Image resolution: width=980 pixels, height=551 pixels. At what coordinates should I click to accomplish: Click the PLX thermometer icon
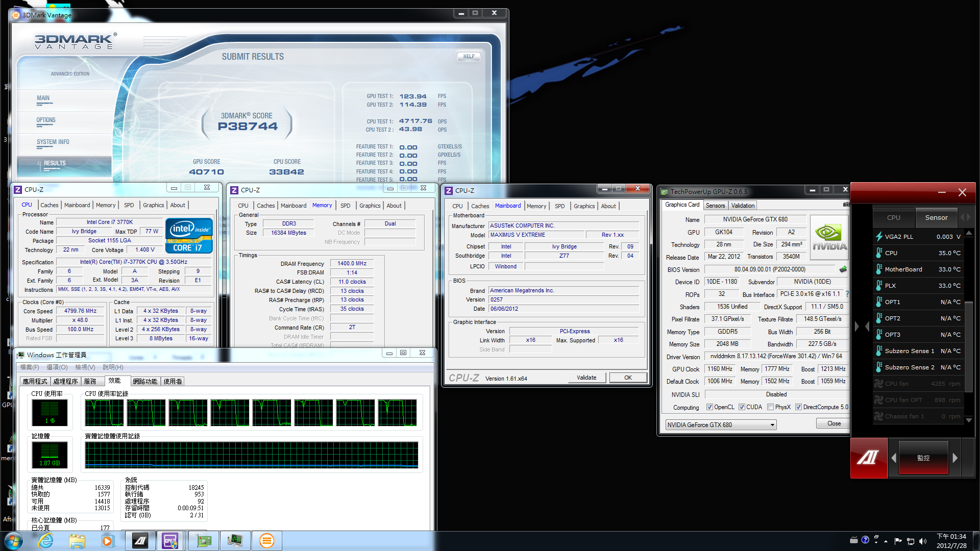click(x=879, y=286)
